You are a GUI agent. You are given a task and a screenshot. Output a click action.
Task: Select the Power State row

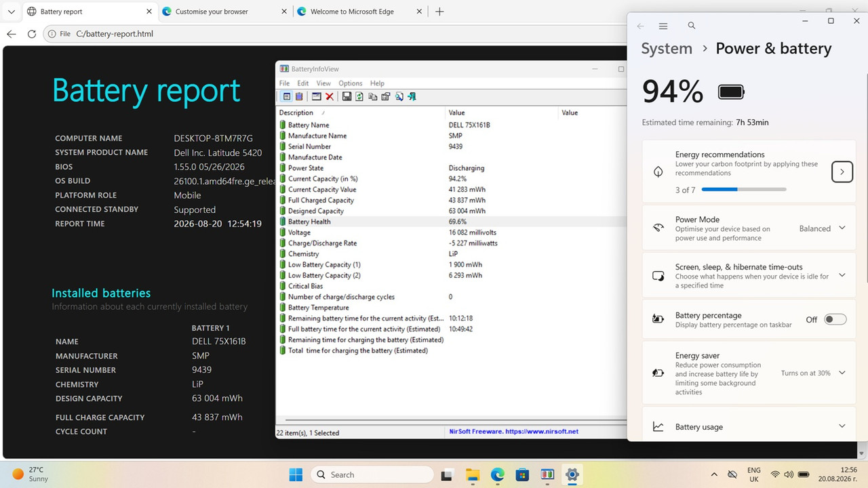tap(452, 168)
